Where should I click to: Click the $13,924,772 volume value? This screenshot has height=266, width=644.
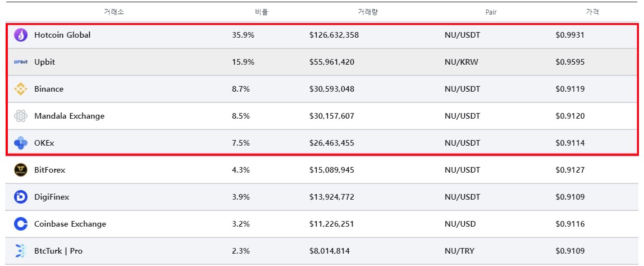pos(331,197)
